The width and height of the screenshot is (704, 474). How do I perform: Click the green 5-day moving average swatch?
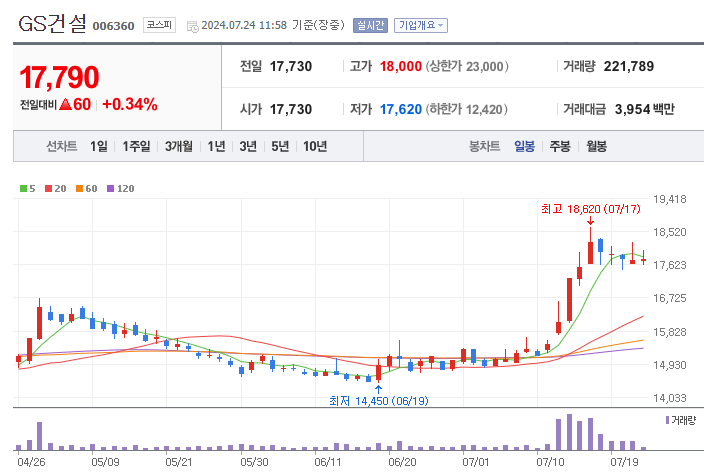click(23, 189)
